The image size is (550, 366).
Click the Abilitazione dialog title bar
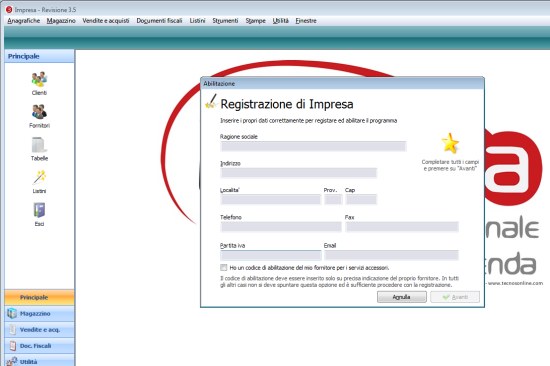(x=342, y=84)
